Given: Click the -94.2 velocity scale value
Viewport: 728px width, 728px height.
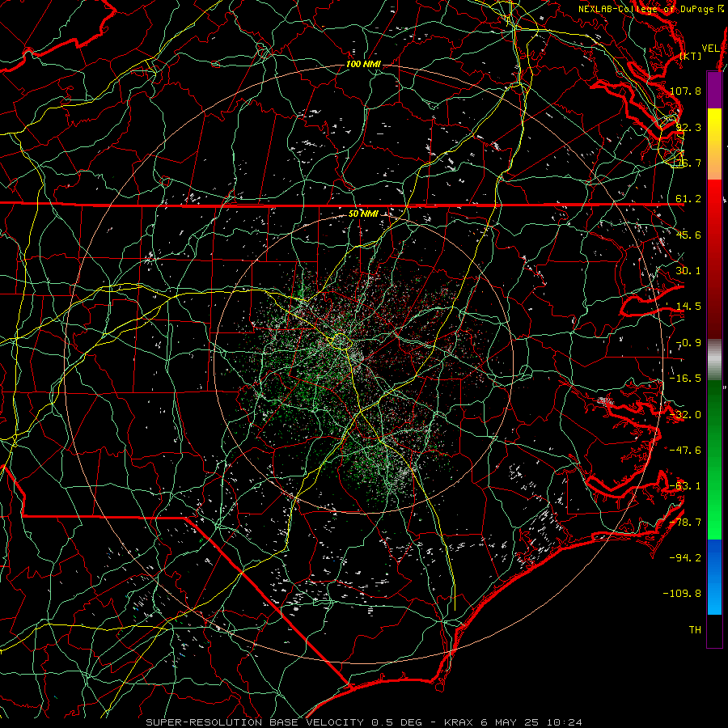Looking at the screenshot, I should pos(685,557).
